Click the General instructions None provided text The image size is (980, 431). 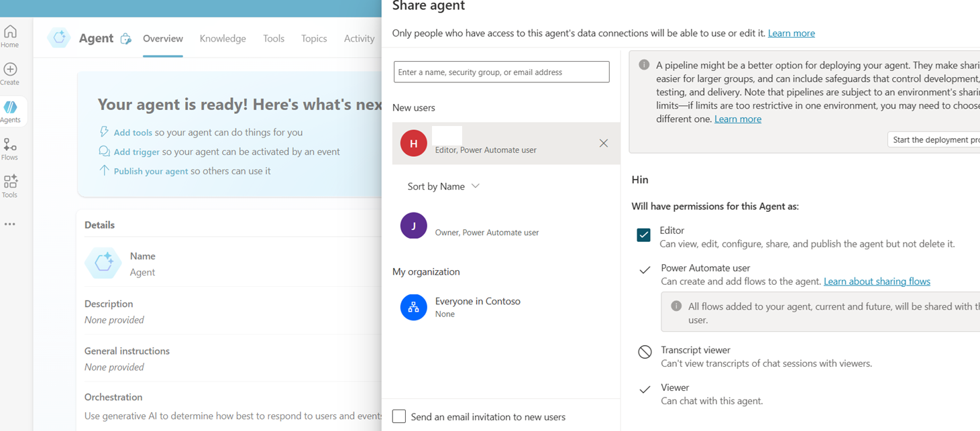point(114,367)
